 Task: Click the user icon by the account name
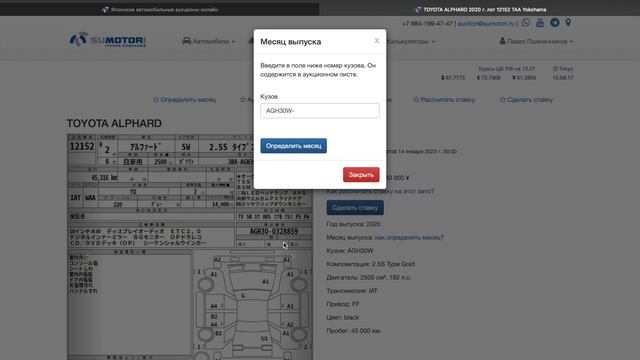pyautogui.click(x=502, y=41)
